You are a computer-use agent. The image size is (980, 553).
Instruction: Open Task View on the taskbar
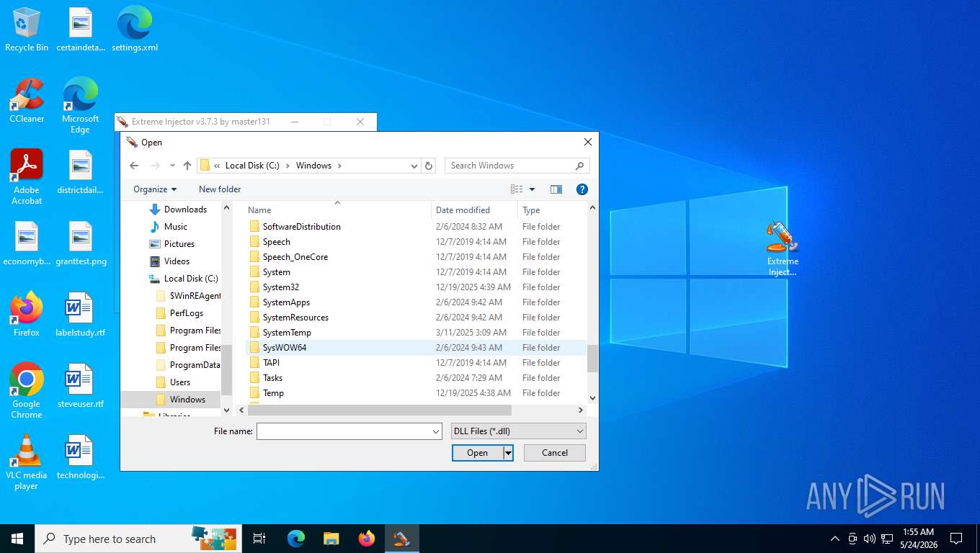click(x=259, y=539)
